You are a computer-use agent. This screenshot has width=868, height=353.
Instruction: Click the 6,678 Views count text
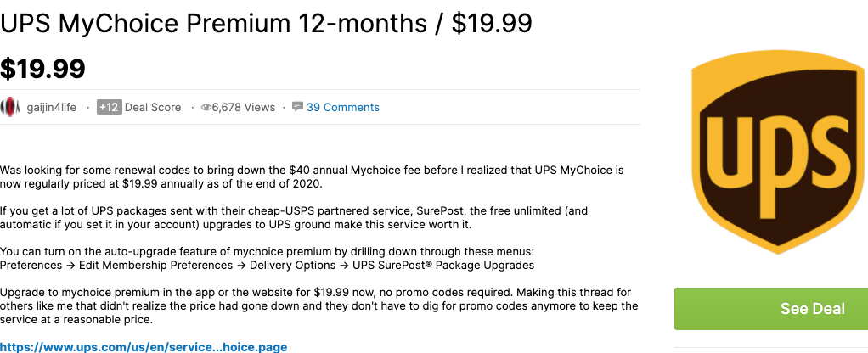tap(244, 108)
